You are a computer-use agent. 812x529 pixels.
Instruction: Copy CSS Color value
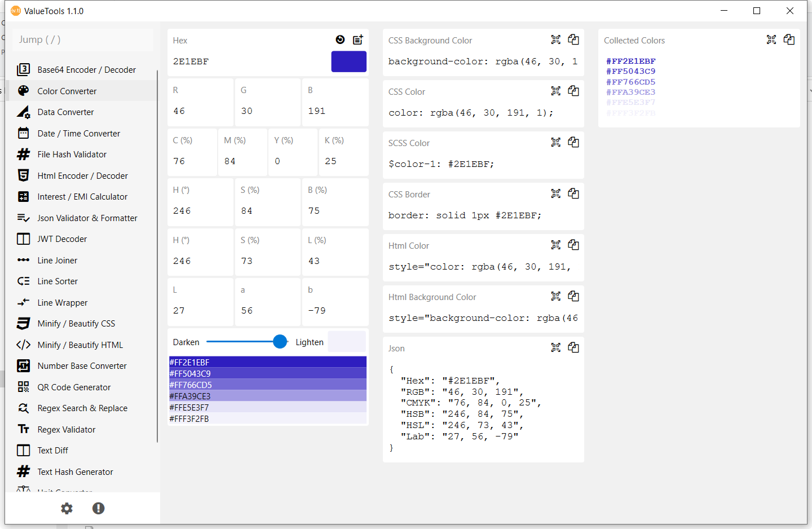click(573, 91)
